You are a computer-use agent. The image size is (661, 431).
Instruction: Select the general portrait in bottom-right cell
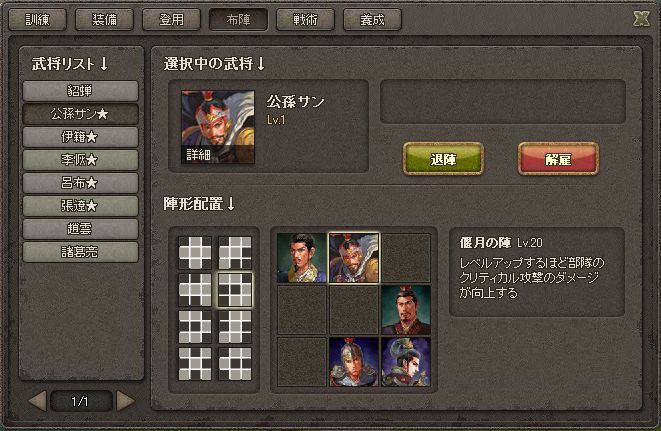pyautogui.click(x=406, y=362)
